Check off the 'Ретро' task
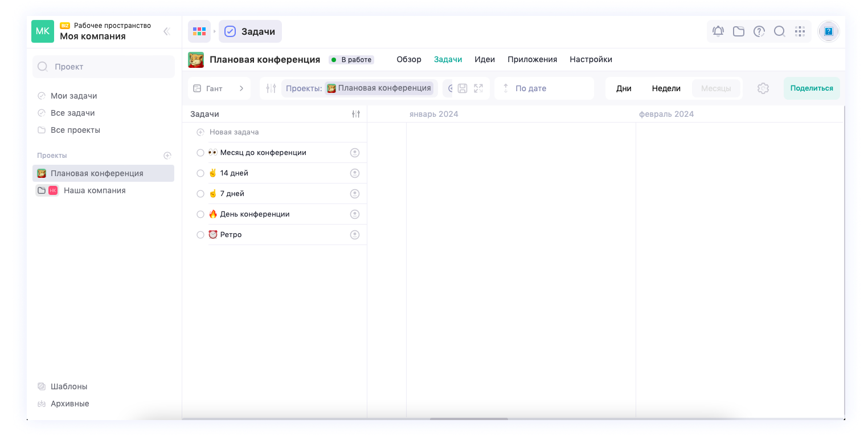The height and width of the screenshot is (444, 868). (200, 235)
